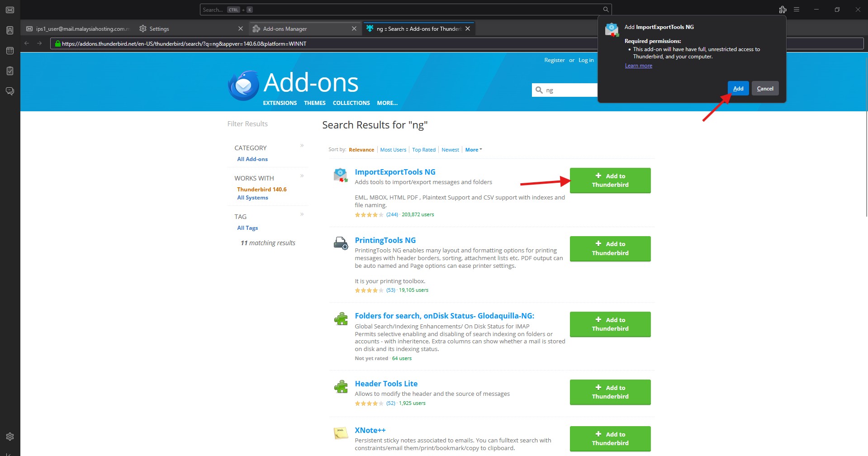Screen dimensions: 868x456
Task: Open the Calendar sidebar icon
Action: pyautogui.click(x=10, y=51)
